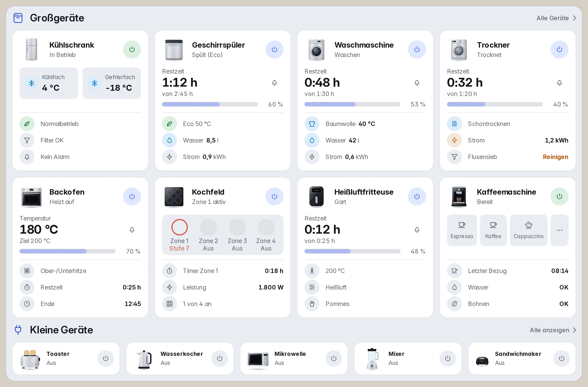Screen dimensions: 588x387
Task: Click the 200 °C thermometer icon
Action: click(x=312, y=271)
